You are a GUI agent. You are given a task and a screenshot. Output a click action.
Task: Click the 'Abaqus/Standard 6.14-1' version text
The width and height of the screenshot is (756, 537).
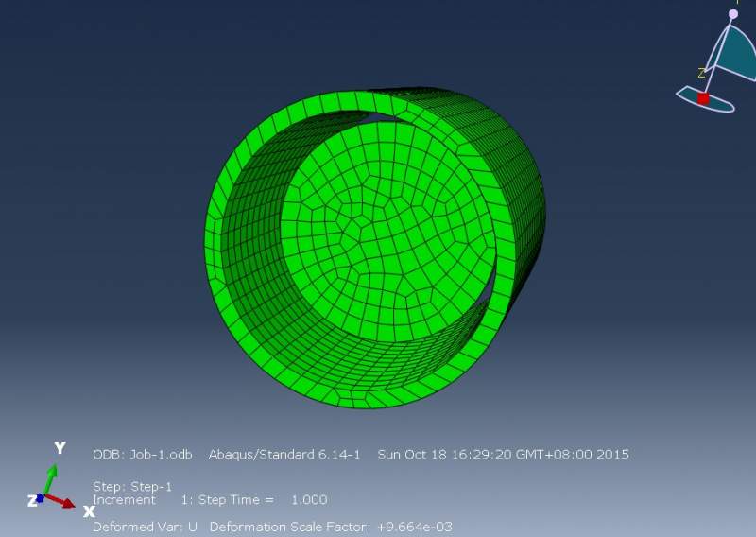pyautogui.click(x=284, y=455)
